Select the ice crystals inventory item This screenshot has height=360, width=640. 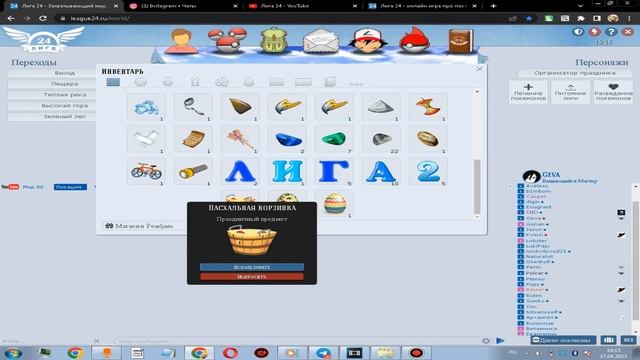[x=146, y=107]
